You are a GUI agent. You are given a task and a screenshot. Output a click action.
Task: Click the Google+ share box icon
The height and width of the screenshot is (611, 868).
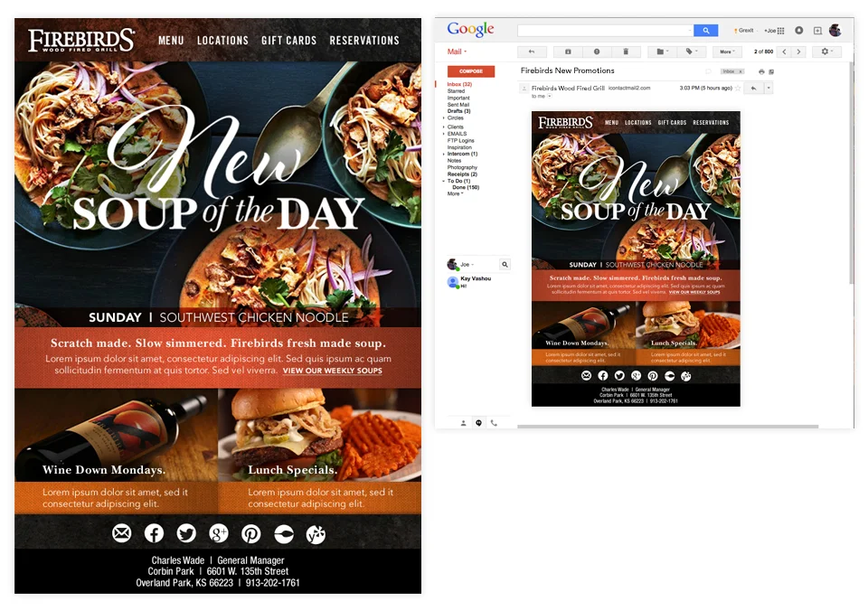(x=817, y=31)
